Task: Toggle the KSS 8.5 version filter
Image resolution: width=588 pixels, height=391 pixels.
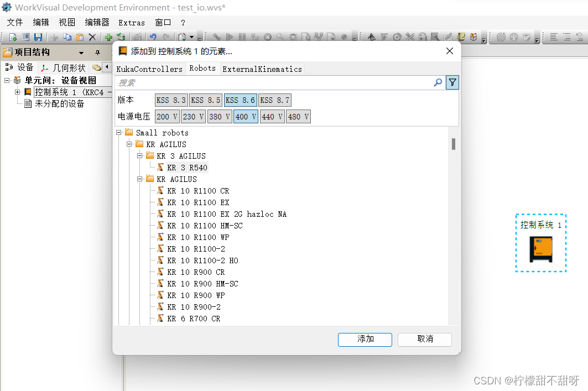Action: (206, 100)
